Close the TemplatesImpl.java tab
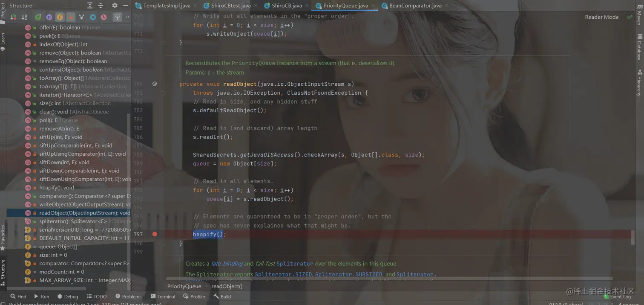644x305 pixels. pyautogui.click(x=195, y=6)
